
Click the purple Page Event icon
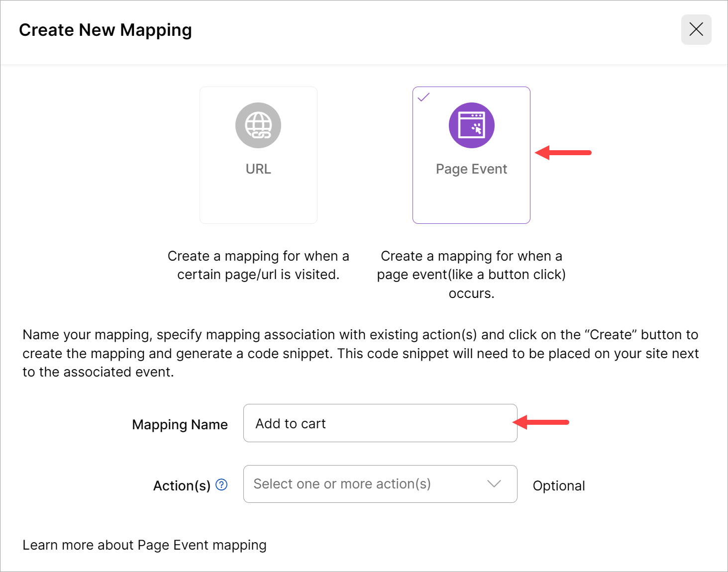pos(471,125)
